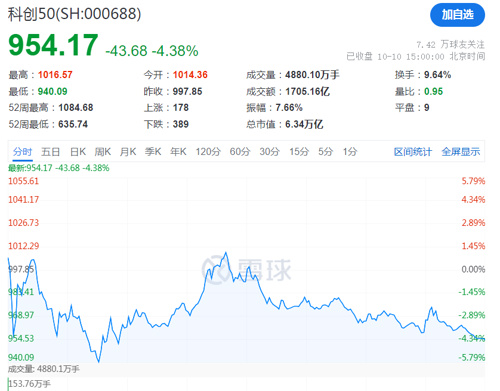Click the 下跌 count 389
The width and height of the screenshot is (500, 391).
click(181, 124)
